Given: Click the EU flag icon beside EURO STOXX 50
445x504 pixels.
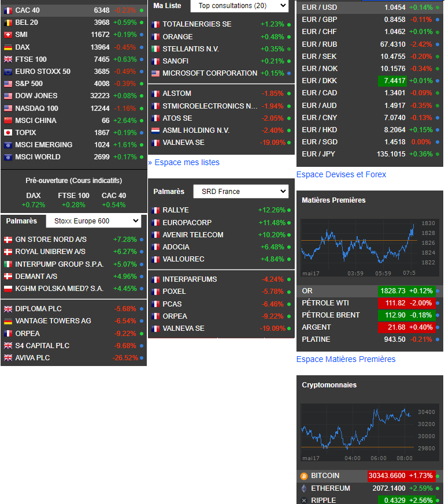Looking at the screenshot, I should click(8, 72).
